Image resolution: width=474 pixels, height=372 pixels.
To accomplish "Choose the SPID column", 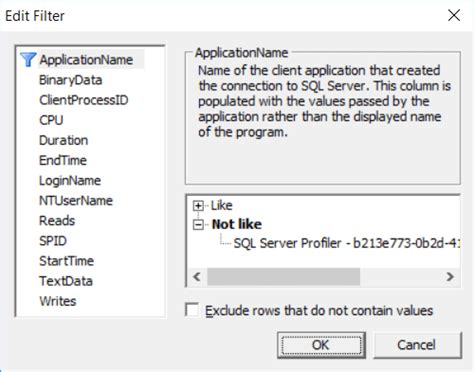I will [x=53, y=241].
